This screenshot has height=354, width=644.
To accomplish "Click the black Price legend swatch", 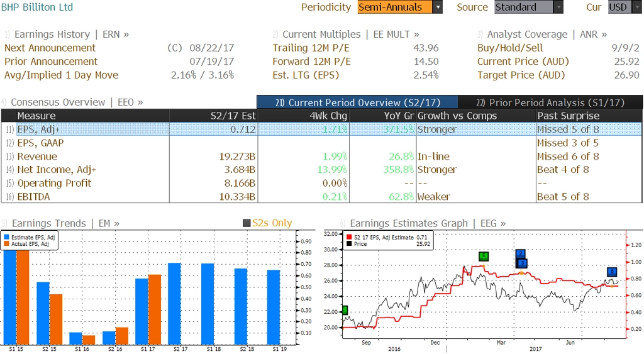I will point(349,244).
